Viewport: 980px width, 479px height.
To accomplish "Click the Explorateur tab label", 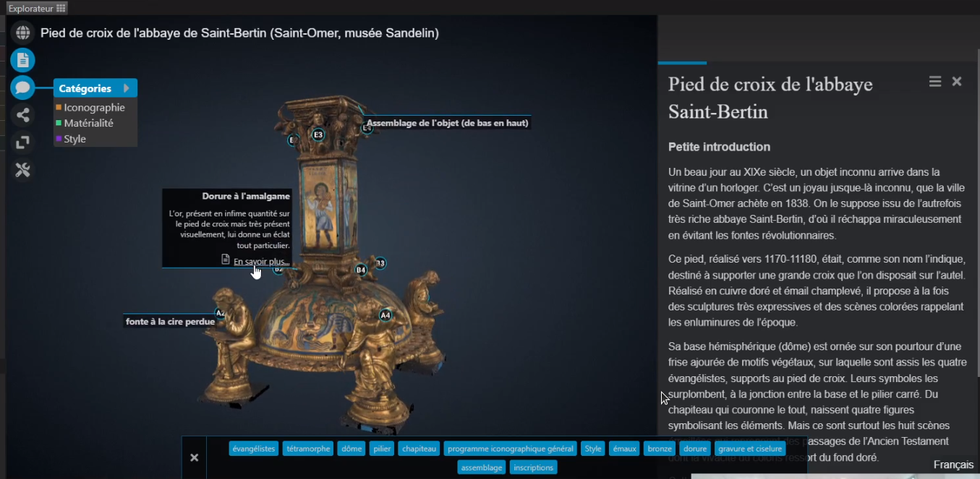I will [31, 8].
